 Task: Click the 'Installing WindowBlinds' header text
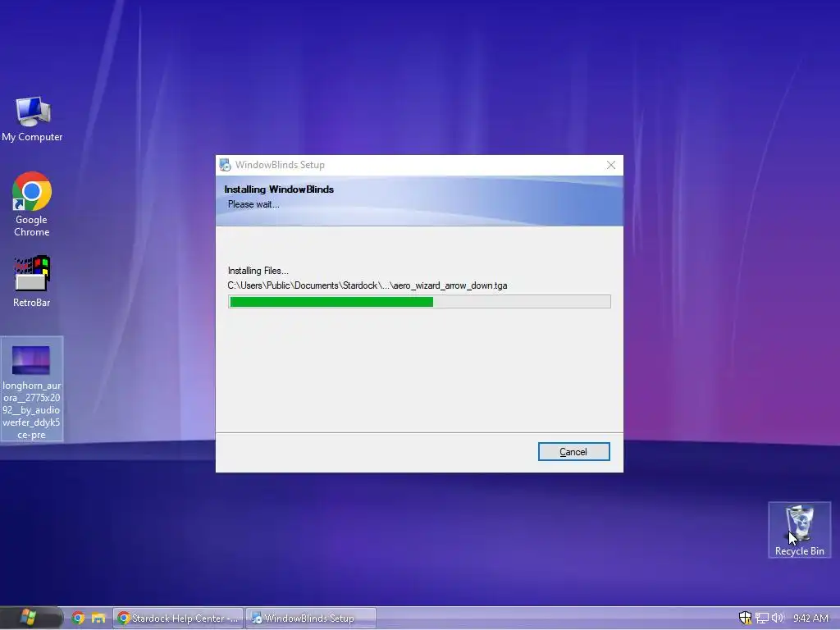279,189
